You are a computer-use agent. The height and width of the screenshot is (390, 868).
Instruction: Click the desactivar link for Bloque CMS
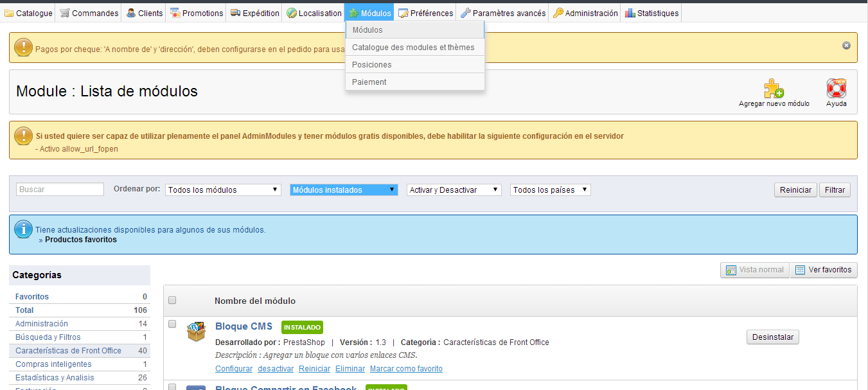point(276,369)
